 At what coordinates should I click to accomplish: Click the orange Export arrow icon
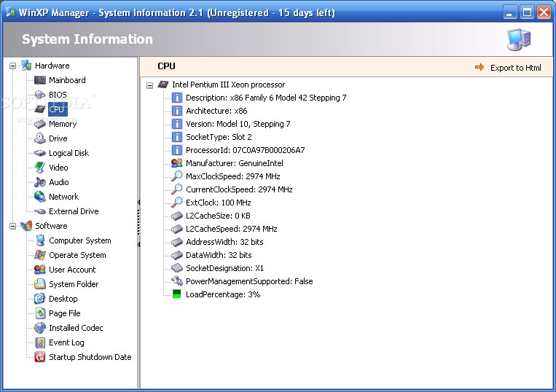point(479,67)
